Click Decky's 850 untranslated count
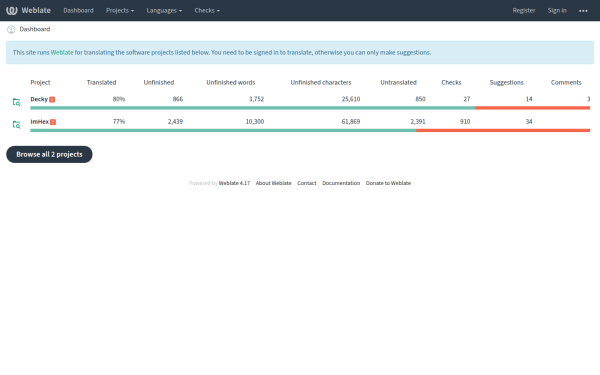The image size is (600, 375). pos(420,99)
